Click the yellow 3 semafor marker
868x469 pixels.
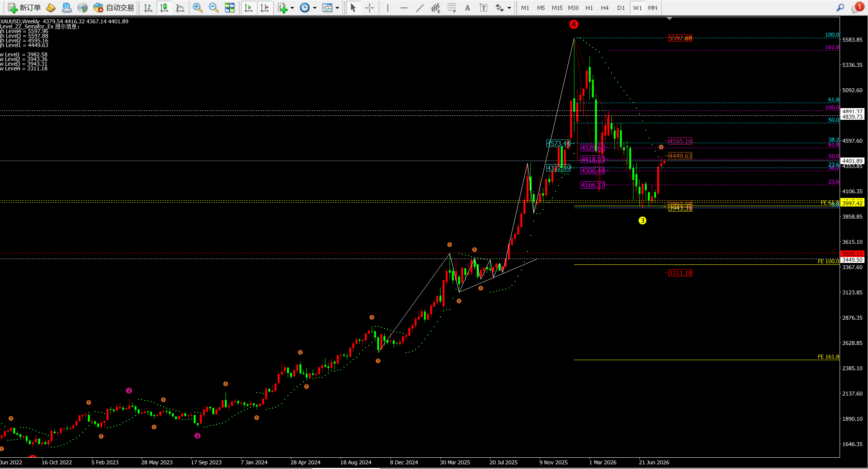[x=642, y=220]
